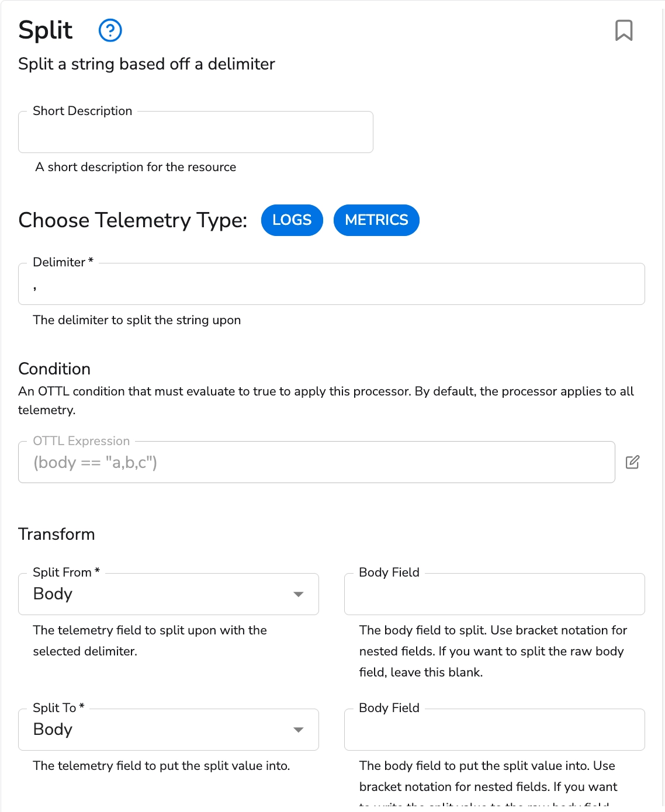Open the OTTL expression editor pencil icon
Image resolution: width=665 pixels, height=812 pixels.
coord(632,462)
